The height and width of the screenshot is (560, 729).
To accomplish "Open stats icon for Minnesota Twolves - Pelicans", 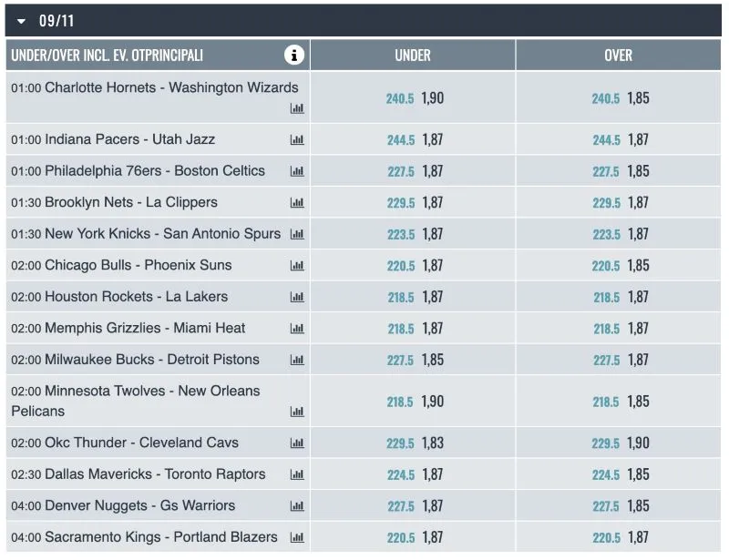I will [297, 412].
